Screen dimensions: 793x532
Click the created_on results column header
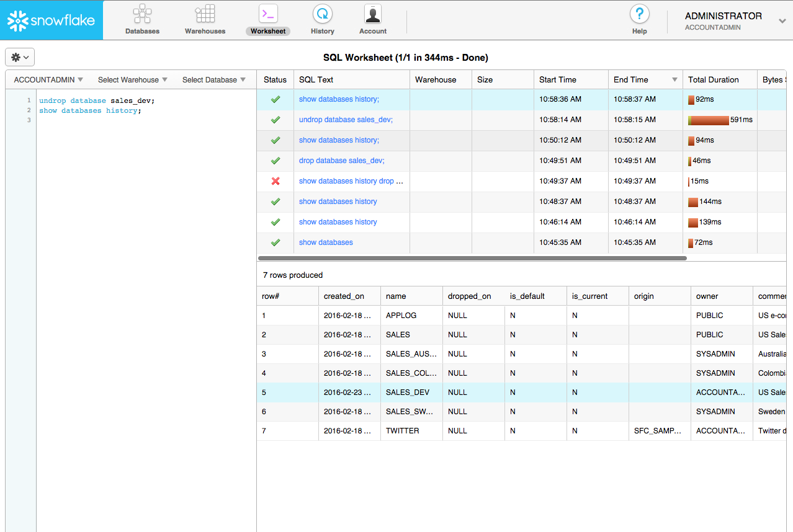[349, 296]
